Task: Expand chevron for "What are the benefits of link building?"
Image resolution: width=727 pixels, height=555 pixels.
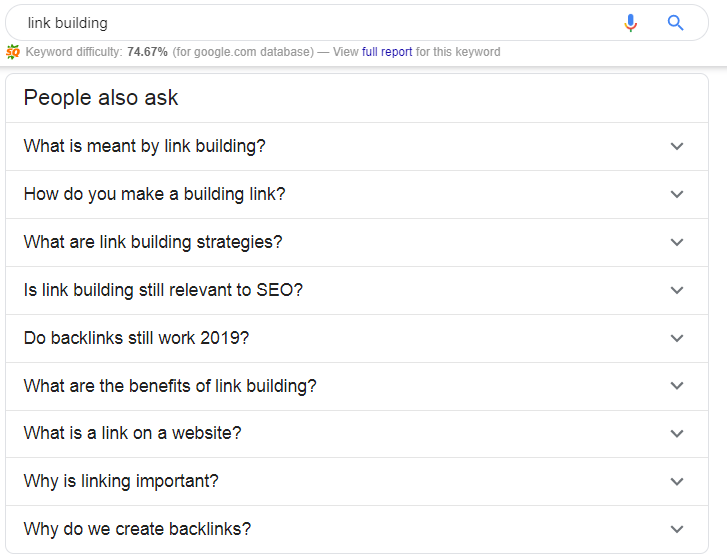Action: coord(677,386)
